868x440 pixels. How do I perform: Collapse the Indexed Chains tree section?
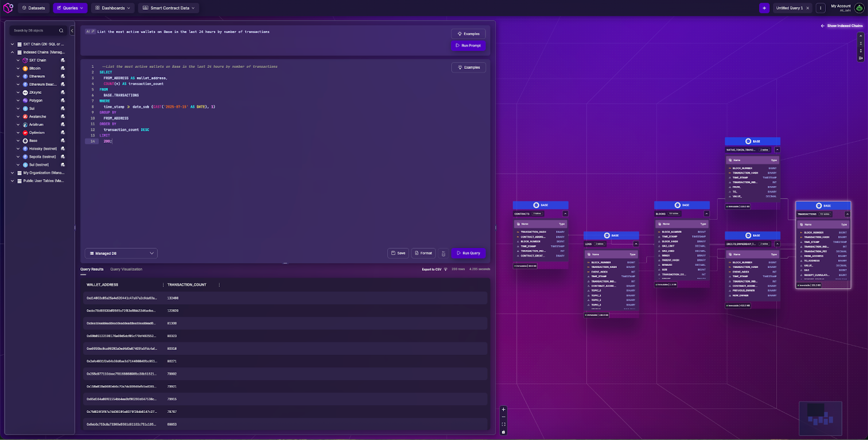click(12, 53)
